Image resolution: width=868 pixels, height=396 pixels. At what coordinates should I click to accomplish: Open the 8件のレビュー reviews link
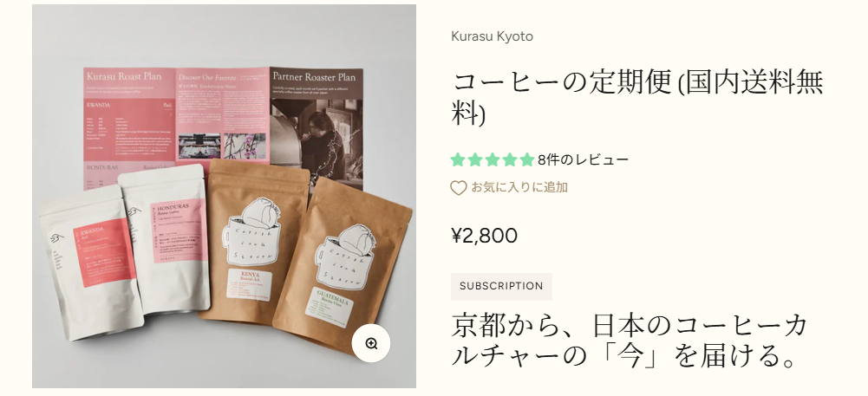point(583,159)
